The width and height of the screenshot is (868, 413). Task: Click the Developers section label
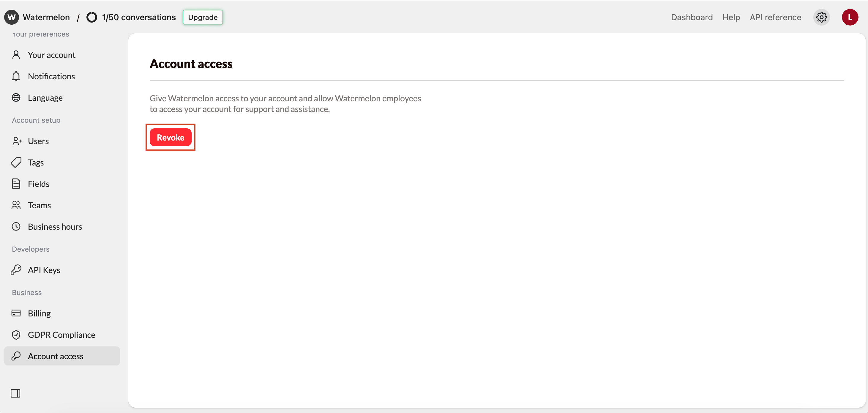click(31, 249)
